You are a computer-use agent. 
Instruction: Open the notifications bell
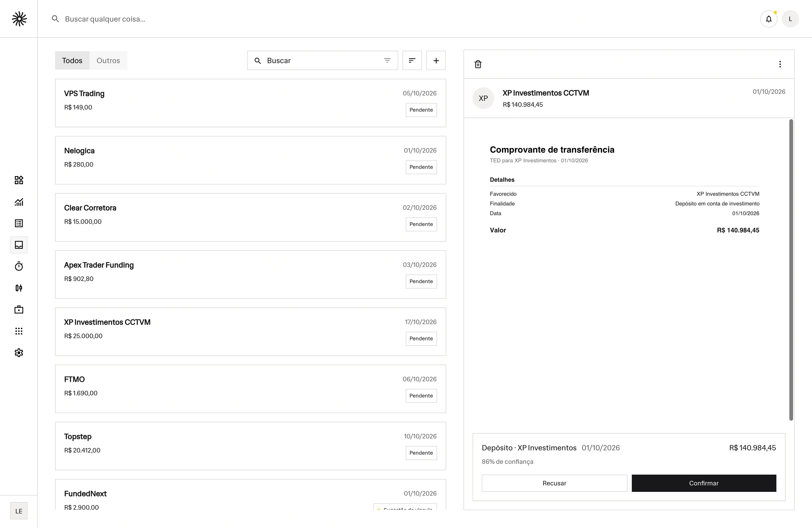point(768,19)
